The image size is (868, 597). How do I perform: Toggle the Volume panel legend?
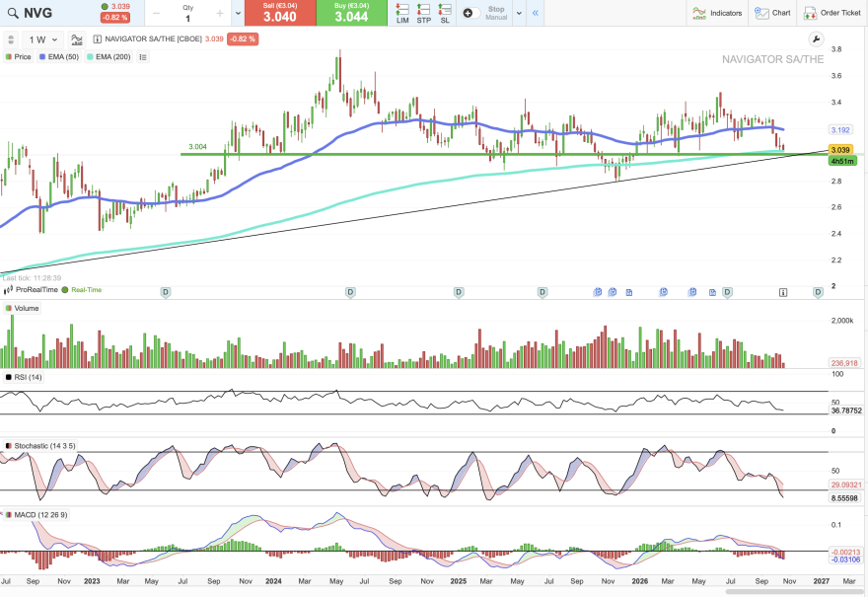[x=22, y=309]
